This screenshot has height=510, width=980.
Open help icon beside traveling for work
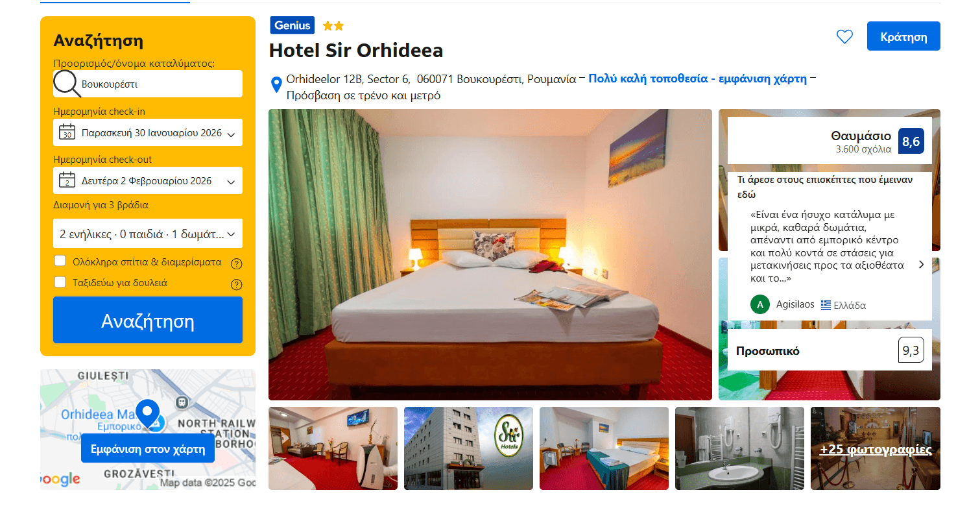click(x=237, y=284)
